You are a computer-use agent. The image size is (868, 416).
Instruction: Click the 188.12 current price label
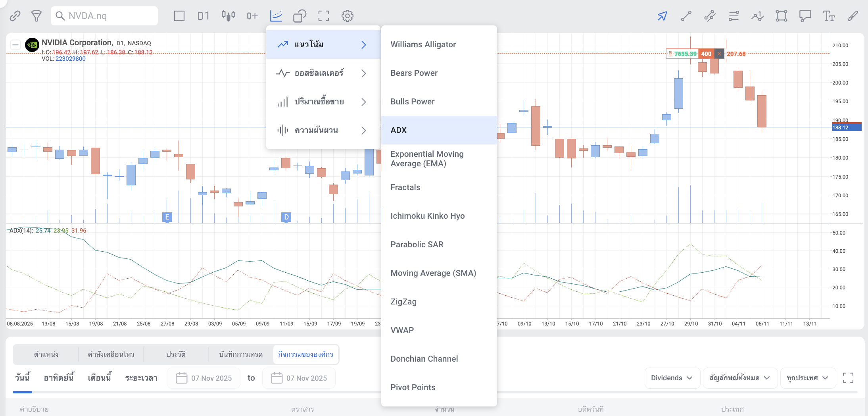(846, 127)
